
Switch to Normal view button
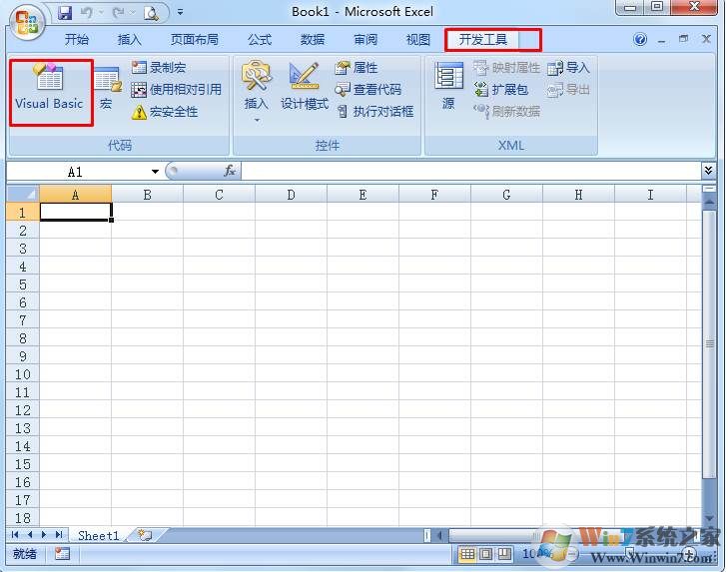467,554
